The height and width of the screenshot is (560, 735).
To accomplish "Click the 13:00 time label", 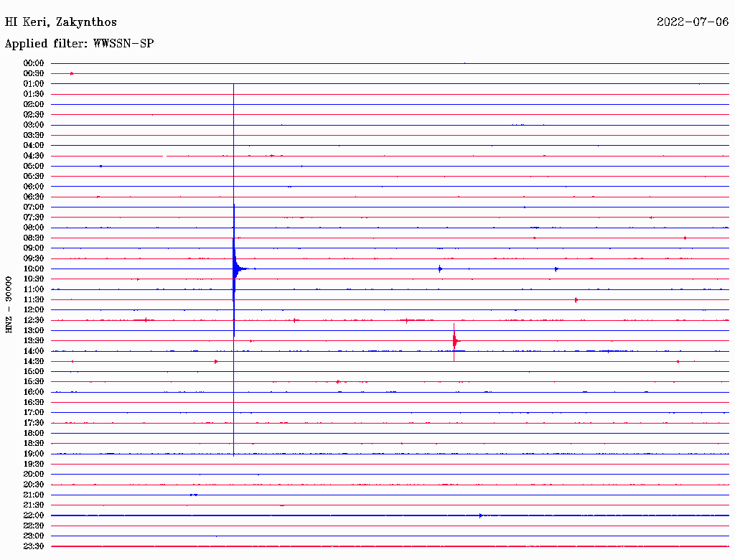I will point(34,331).
